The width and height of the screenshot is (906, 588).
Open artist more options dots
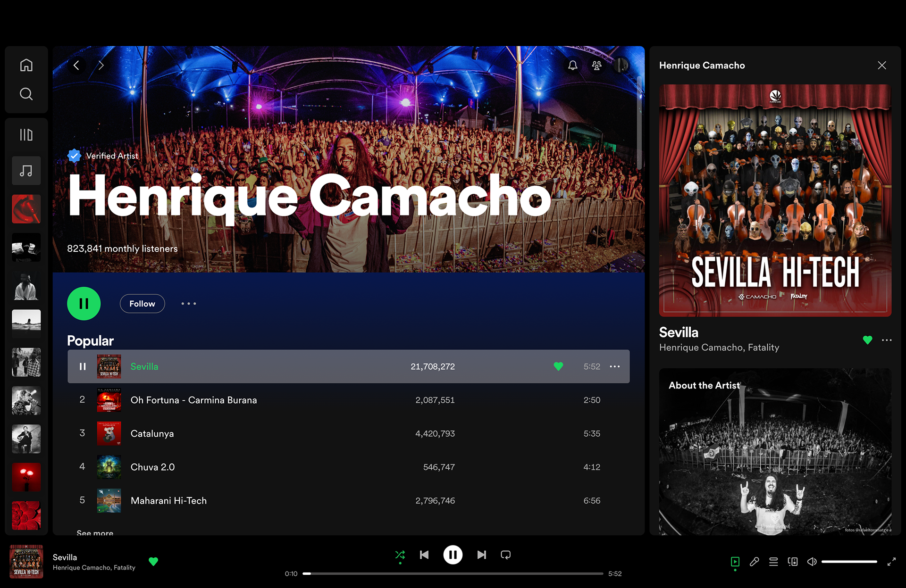click(189, 304)
